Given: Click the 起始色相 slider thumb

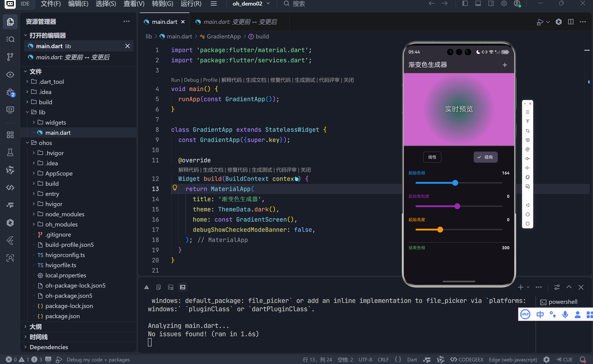Looking at the screenshot, I should [x=455, y=183].
